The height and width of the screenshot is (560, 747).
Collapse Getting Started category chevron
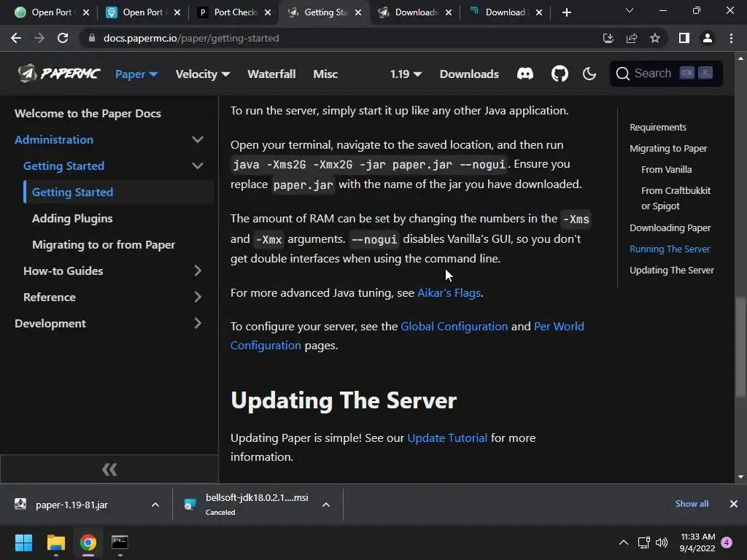[197, 166]
